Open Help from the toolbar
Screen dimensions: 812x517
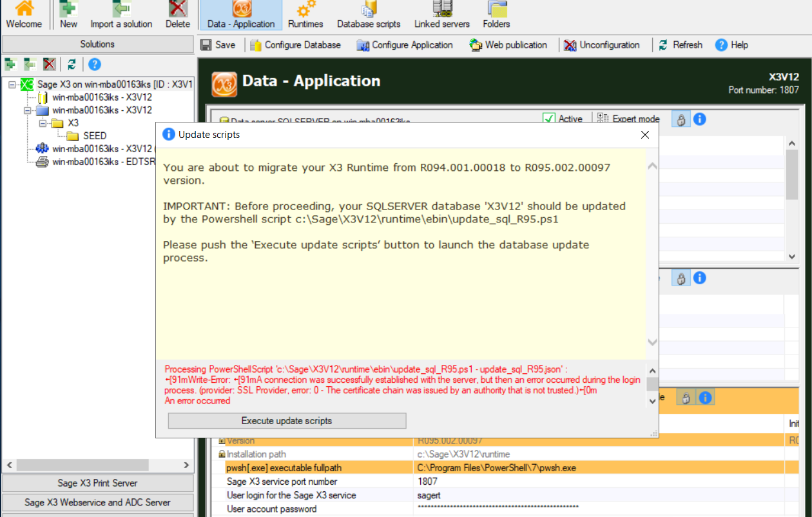point(731,45)
